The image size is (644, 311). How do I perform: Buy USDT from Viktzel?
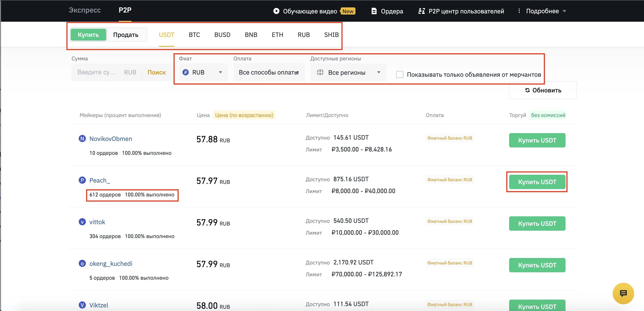(537, 305)
